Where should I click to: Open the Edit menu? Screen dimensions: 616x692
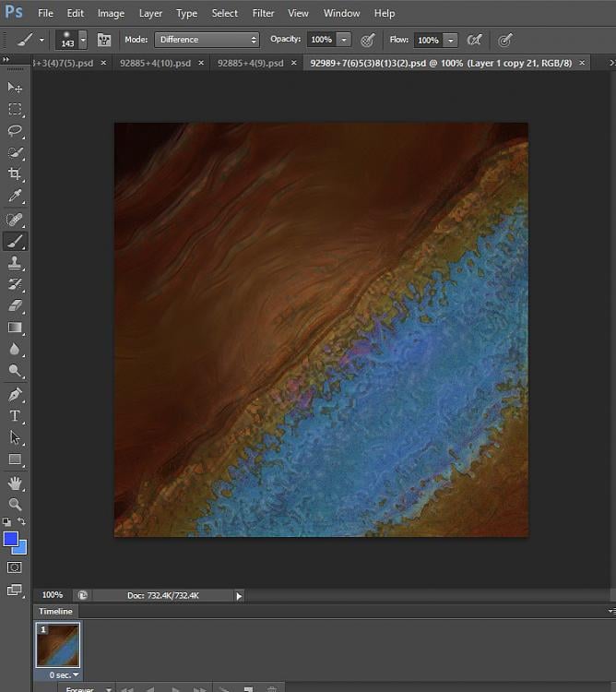(x=75, y=13)
